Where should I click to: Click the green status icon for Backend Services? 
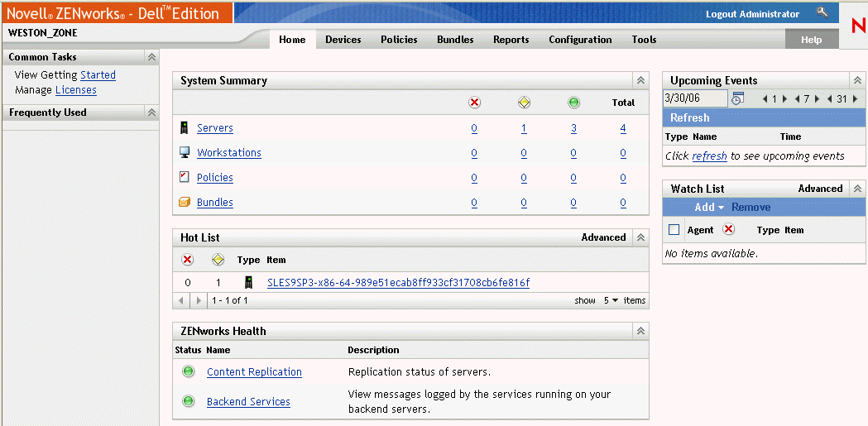coord(188,401)
